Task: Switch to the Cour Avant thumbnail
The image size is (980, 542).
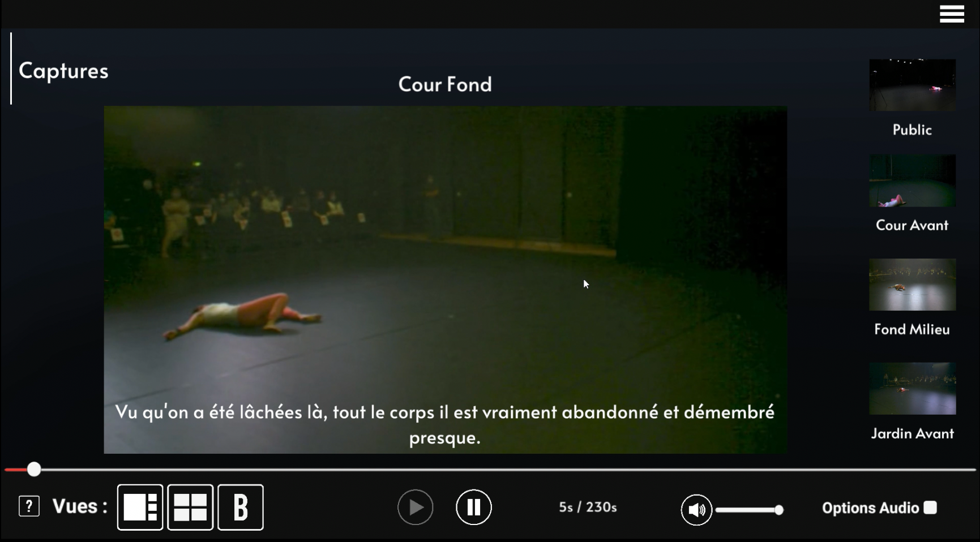Action: click(913, 180)
